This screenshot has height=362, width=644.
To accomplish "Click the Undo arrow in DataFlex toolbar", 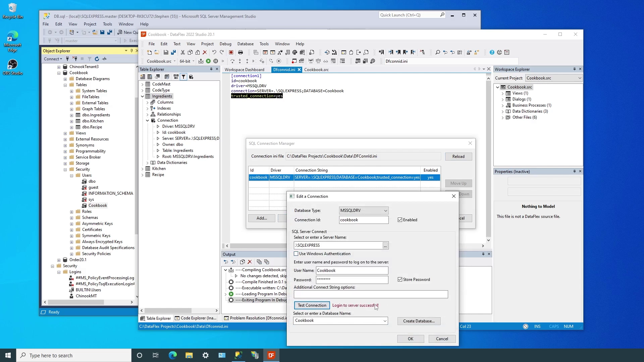I will pos(214,52).
